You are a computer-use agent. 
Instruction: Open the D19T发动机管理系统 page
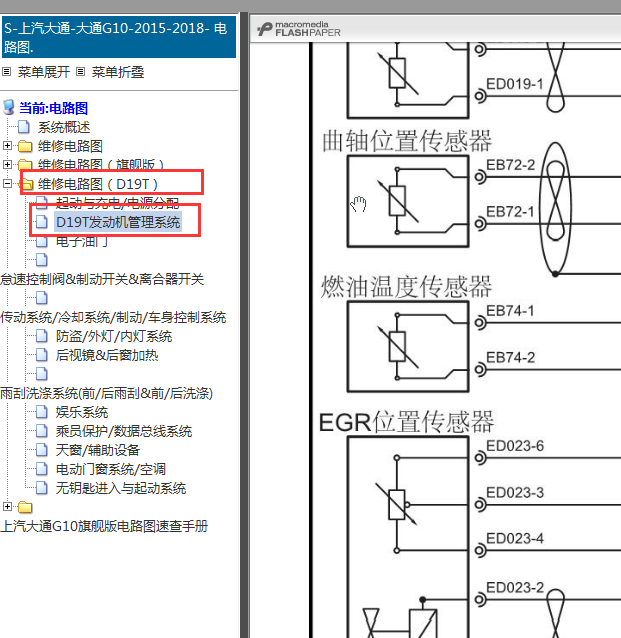[118, 222]
